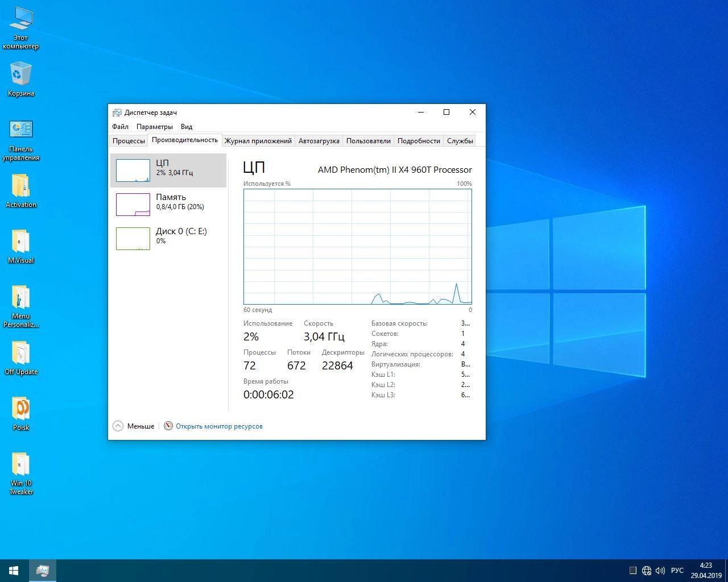Click the resource monitor icon beside the link

(168, 426)
